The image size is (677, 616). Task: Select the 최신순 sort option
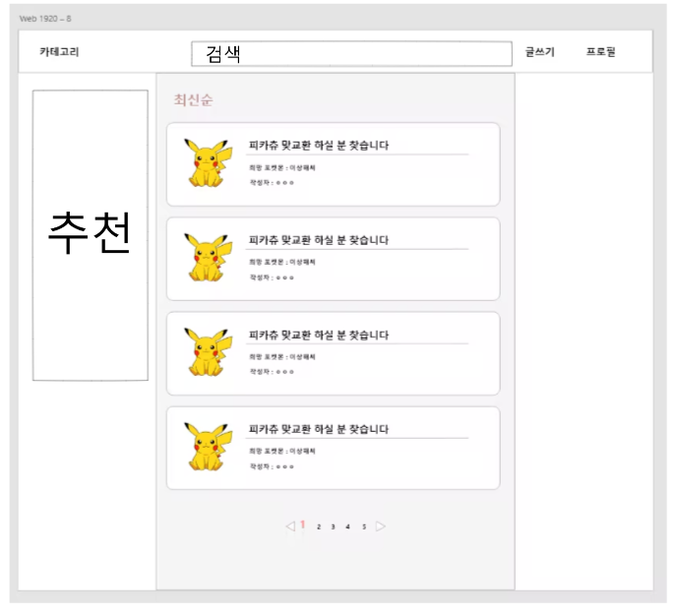[x=193, y=99]
